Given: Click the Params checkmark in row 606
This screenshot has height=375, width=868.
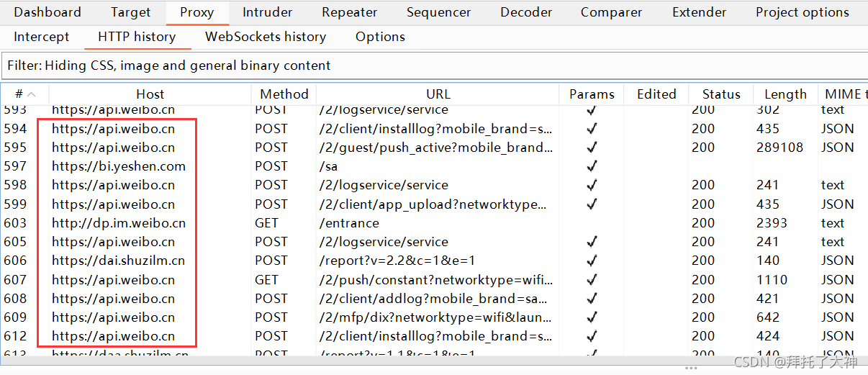Looking at the screenshot, I should pyautogui.click(x=592, y=261).
